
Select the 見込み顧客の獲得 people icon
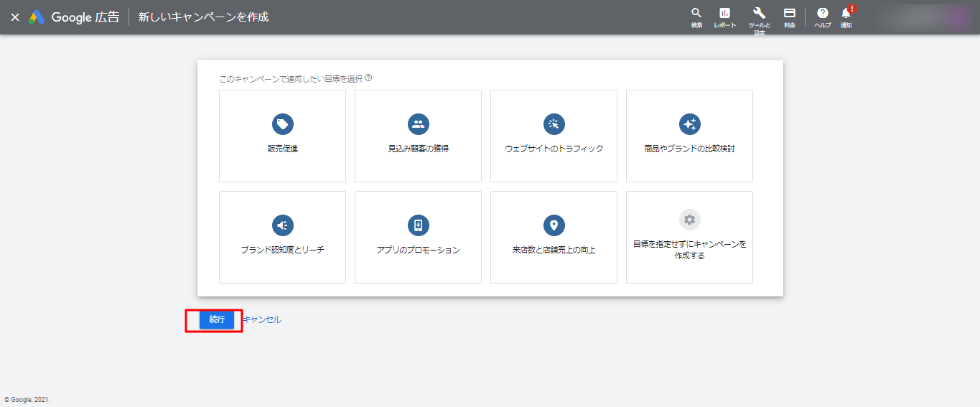click(x=418, y=124)
